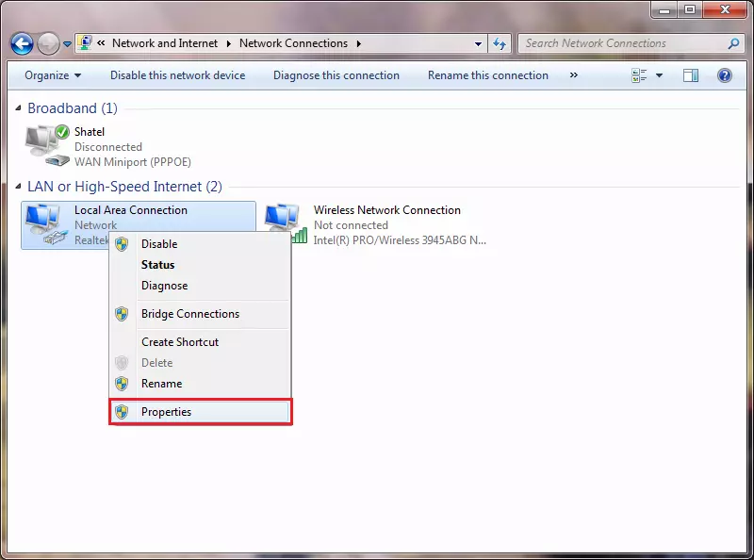
Task: Choose Disable from the context menu
Action: click(200, 244)
